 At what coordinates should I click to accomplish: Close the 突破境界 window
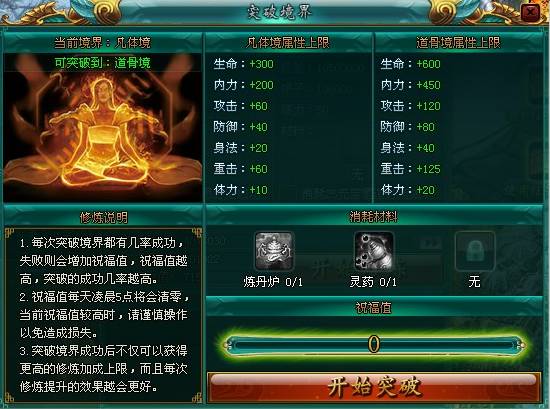pos(531,13)
